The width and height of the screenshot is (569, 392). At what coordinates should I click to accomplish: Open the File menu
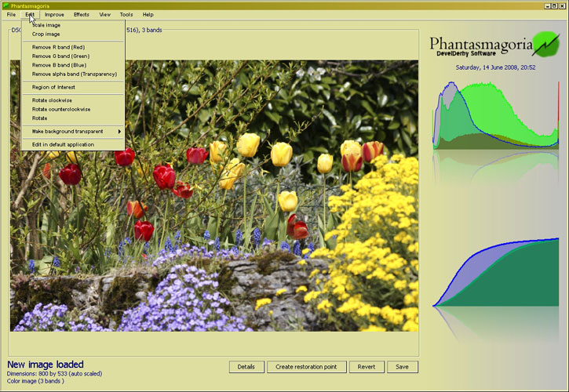click(11, 15)
